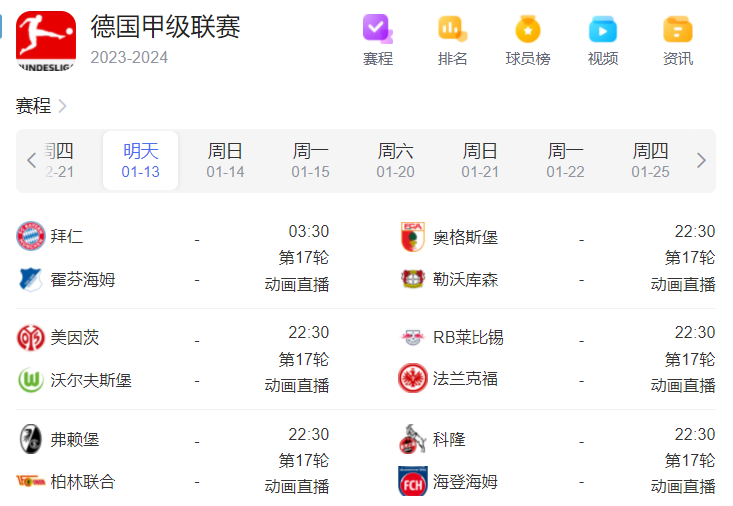This screenshot has height=506, width=733.
Task: Open the 球员榜 player leaderboard icon
Action: (528, 29)
